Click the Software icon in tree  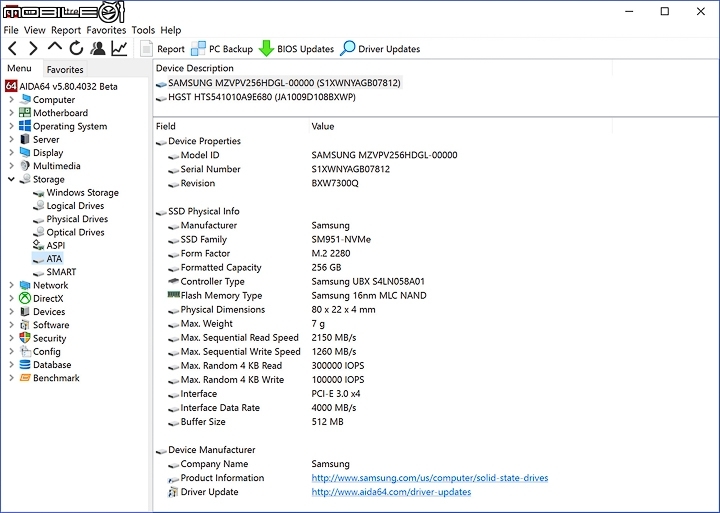point(25,325)
